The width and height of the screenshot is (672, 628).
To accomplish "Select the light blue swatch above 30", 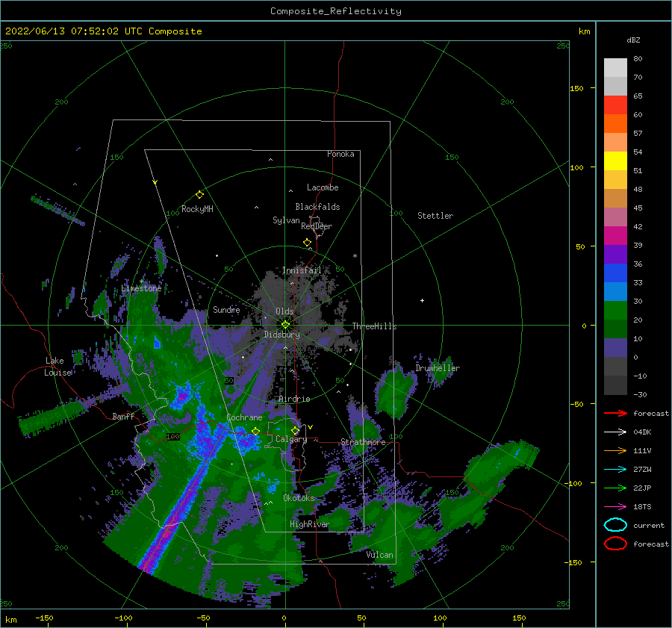I will click(615, 292).
